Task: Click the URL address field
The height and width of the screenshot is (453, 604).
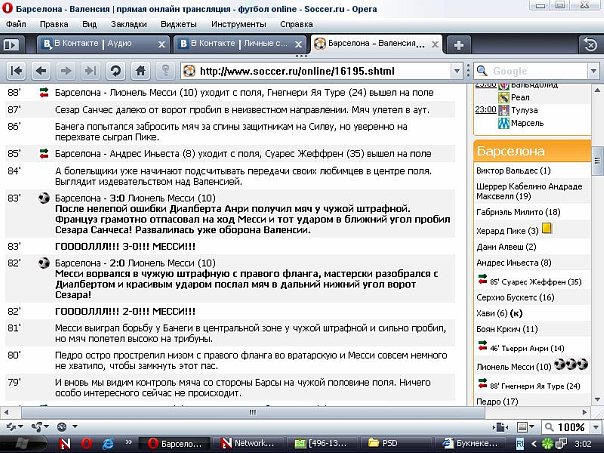Action: click(x=320, y=72)
